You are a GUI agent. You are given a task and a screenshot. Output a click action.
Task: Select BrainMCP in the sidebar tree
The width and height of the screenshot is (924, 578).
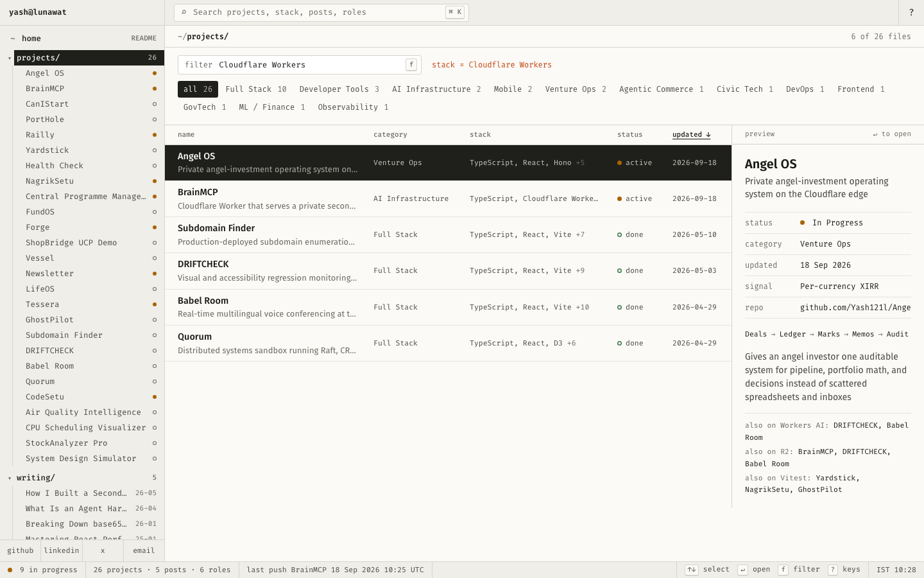pos(89,89)
